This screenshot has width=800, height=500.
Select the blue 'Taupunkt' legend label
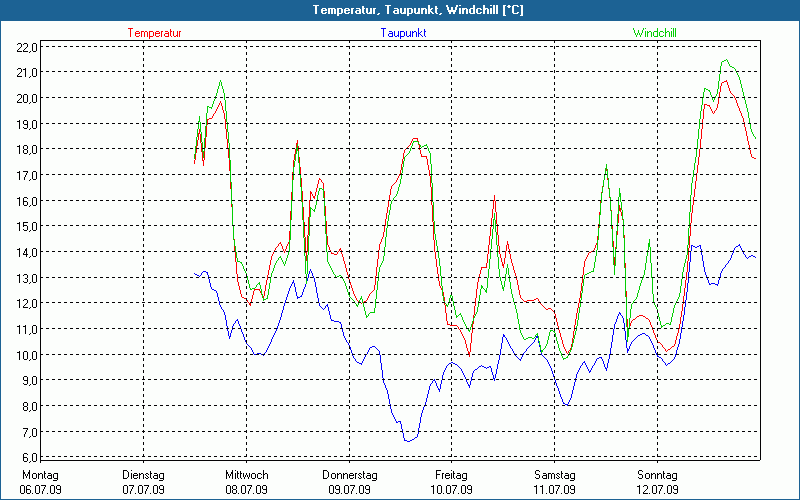[x=403, y=33]
